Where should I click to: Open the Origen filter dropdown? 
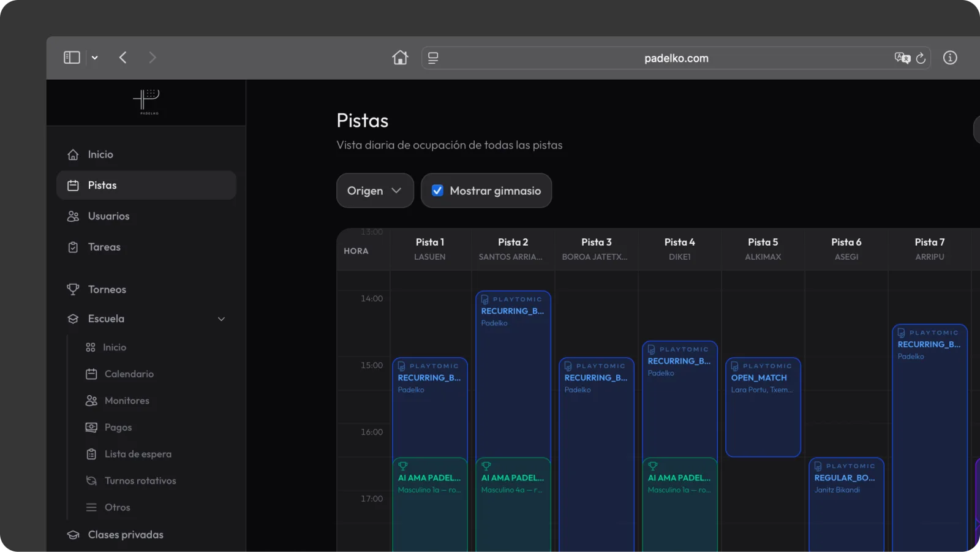375,191
